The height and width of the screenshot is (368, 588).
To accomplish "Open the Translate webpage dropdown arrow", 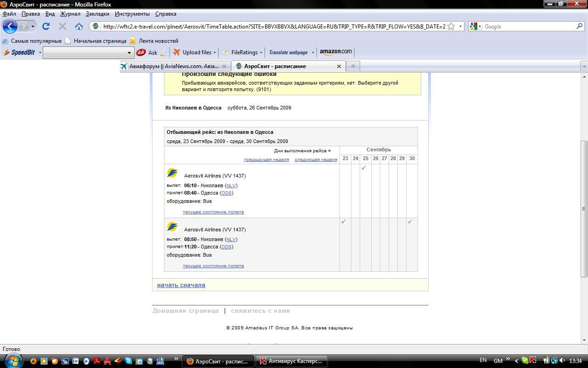I will 313,52.
